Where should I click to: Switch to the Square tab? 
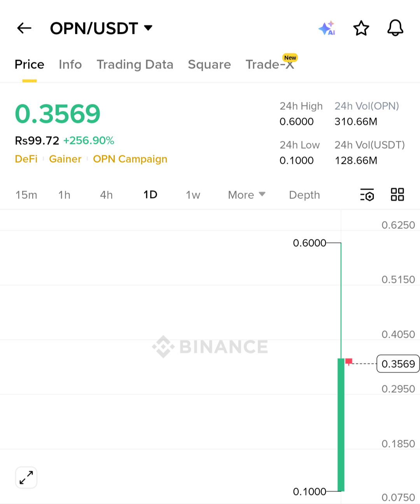[209, 65]
